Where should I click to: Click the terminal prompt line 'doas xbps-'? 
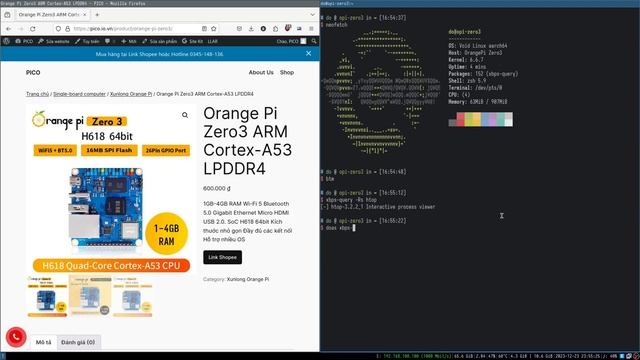[x=338, y=228]
